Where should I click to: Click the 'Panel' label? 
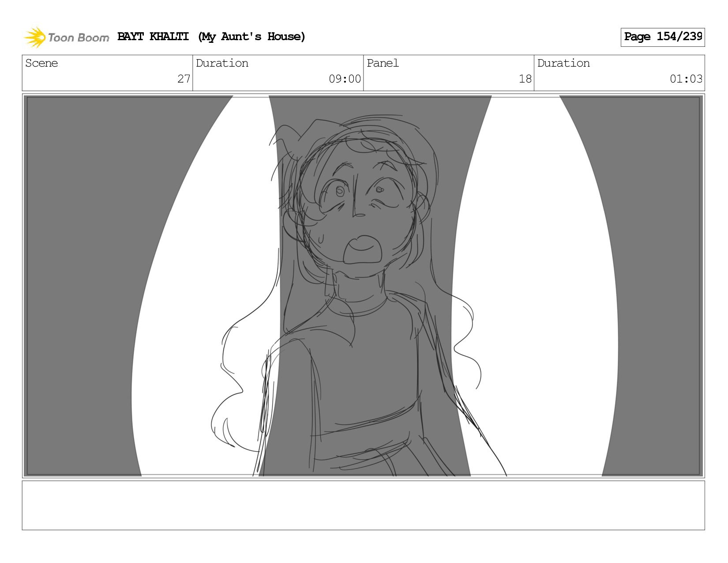click(x=383, y=63)
